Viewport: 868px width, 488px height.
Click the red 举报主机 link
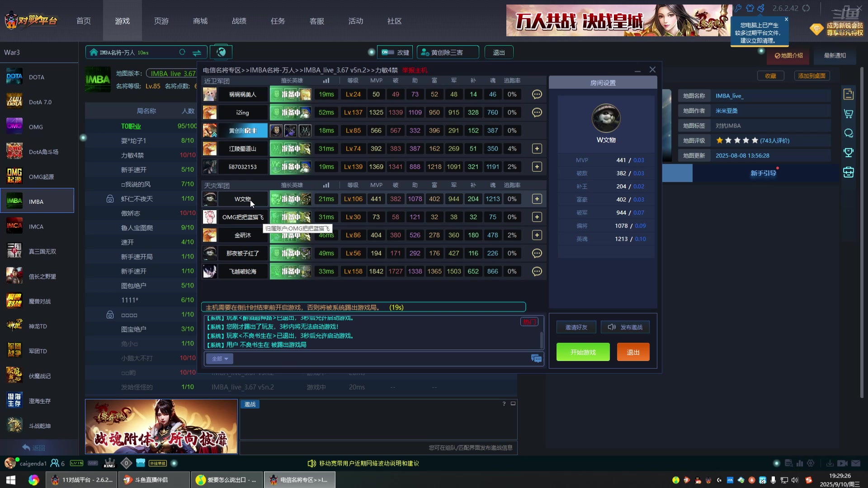415,70
